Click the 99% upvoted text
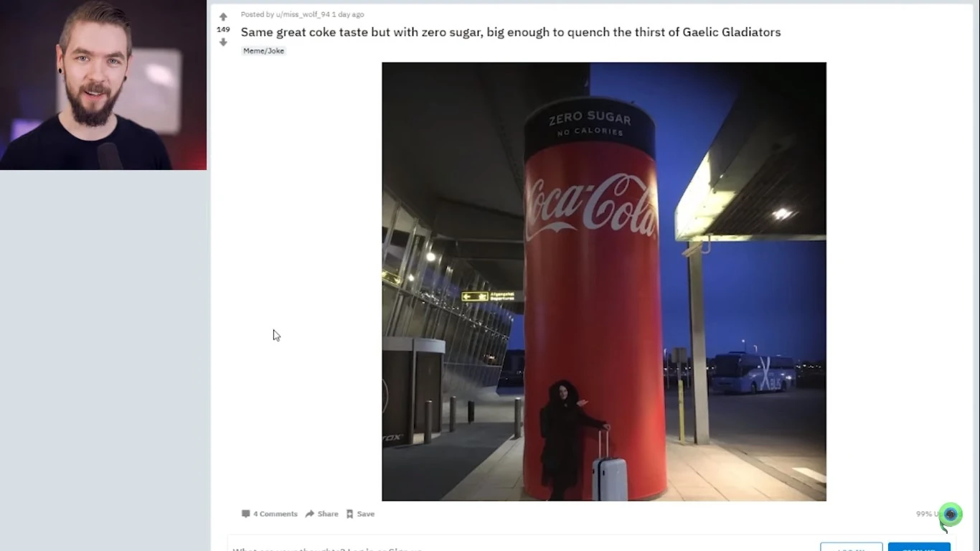This screenshot has height=551, width=980. 927,514
